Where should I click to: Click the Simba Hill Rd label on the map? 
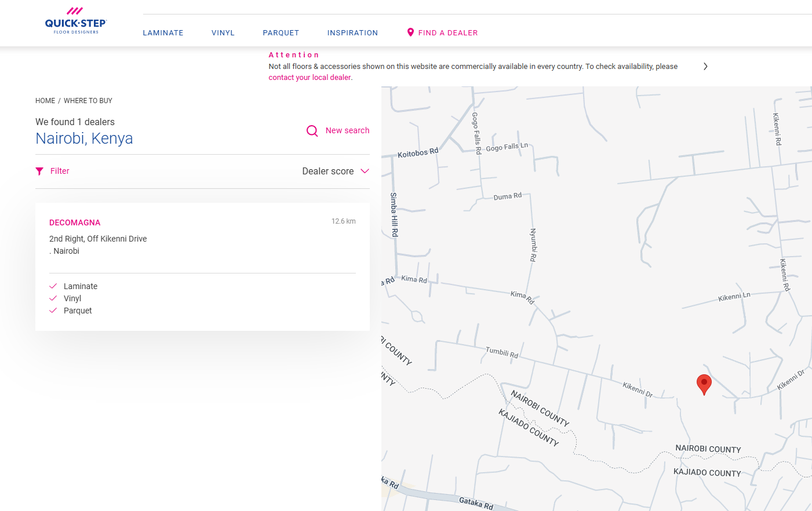[394, 214]
